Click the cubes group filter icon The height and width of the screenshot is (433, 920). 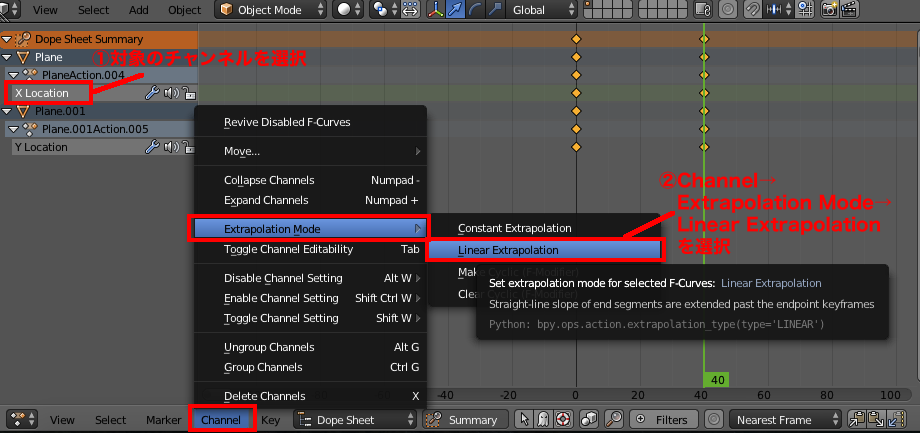pyautogui.click(x=588, y=420)
